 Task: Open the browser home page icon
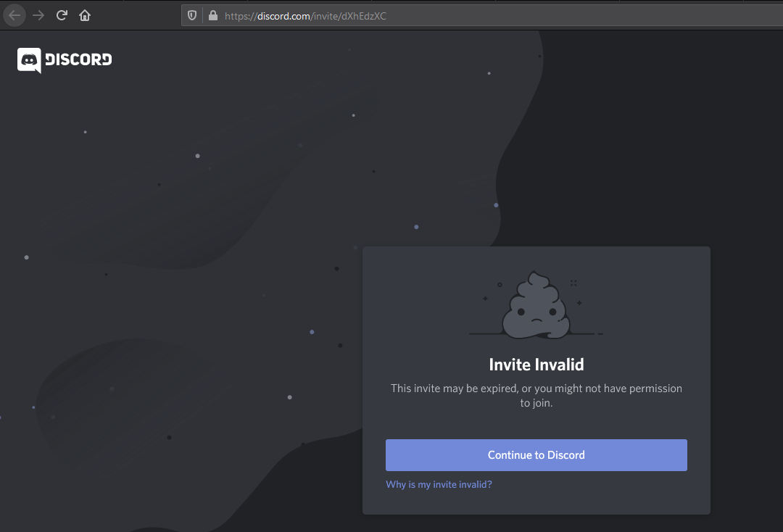[85, 15]
